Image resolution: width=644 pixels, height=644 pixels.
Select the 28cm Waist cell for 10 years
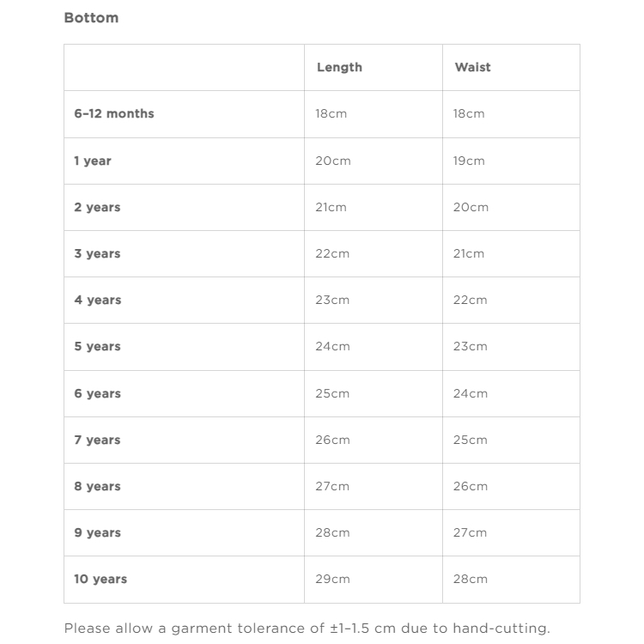pos(471,579)
